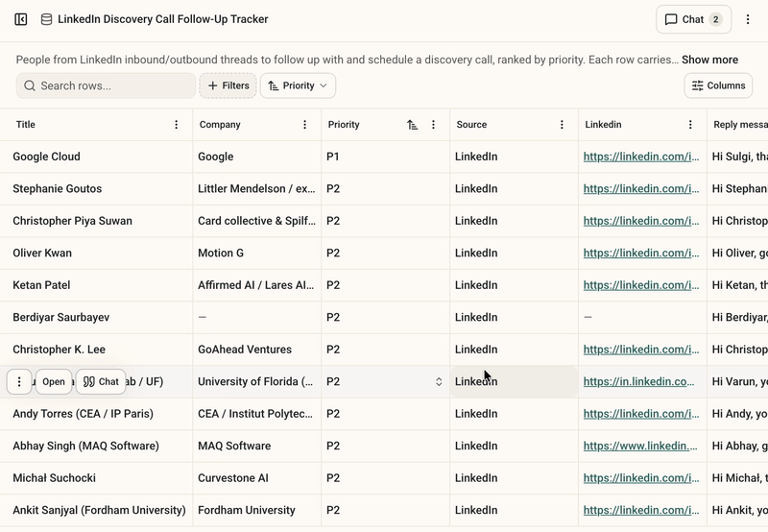Focus the Search rows field
The width and height of the screenshot is (768, 532).
pos(106,85)
